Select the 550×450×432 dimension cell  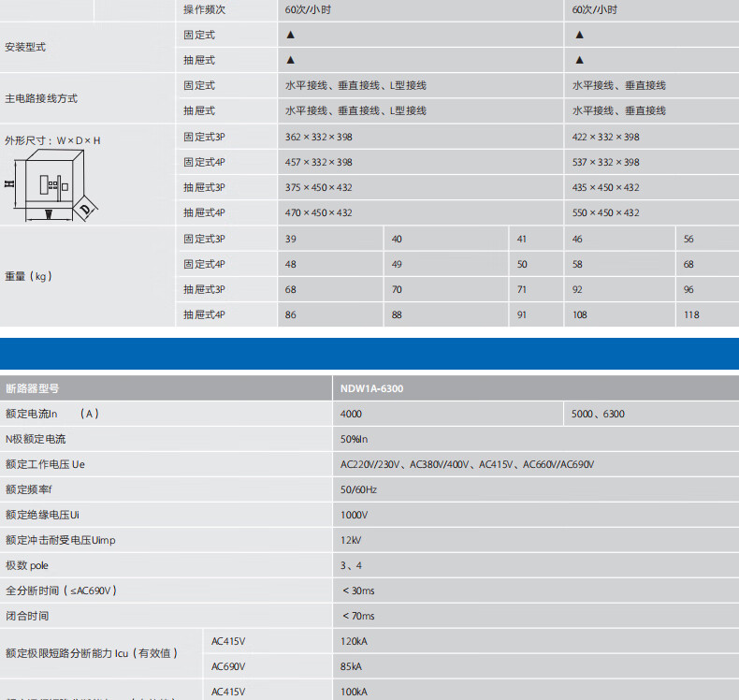605,212
